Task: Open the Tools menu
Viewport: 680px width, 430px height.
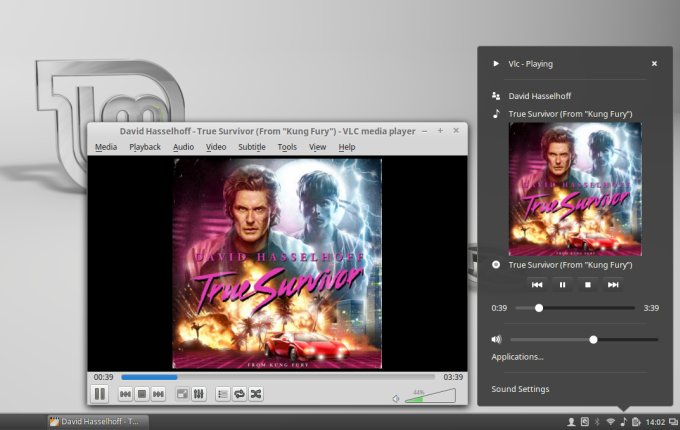Action: point(287,147)
